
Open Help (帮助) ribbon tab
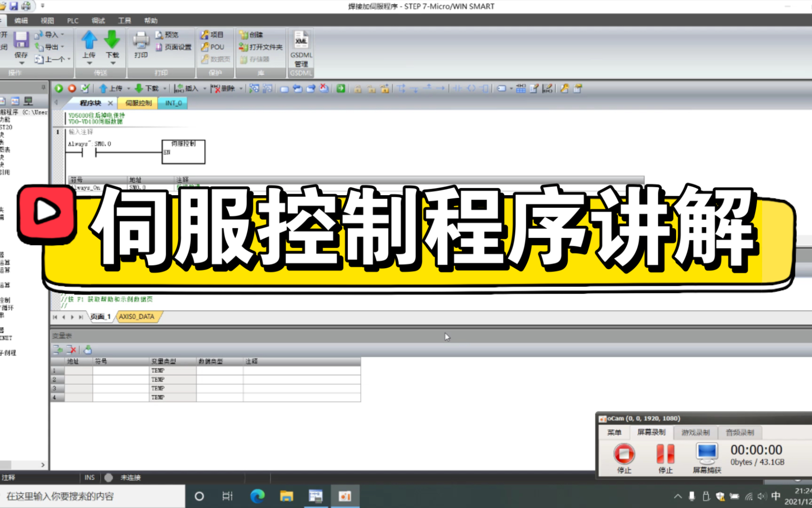point(151,21)
